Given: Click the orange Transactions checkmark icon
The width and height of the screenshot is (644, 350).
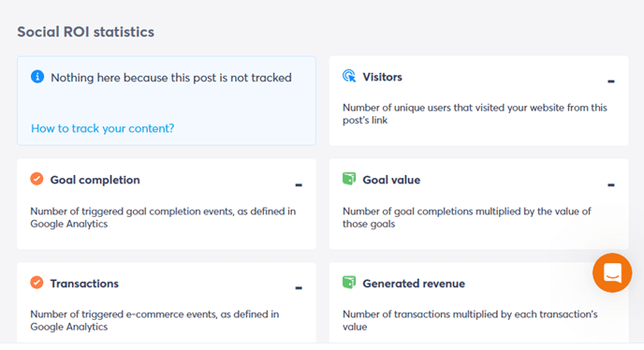Looking at the screenshot, I should 37,283.
